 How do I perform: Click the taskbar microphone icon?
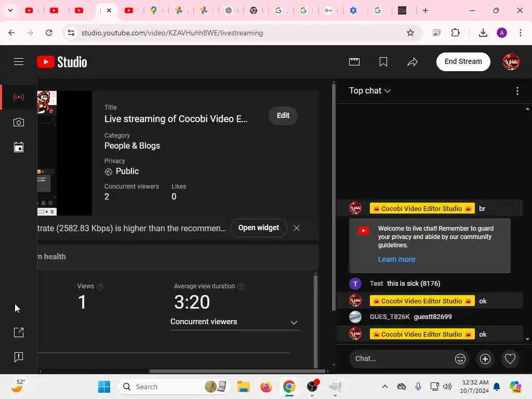coord(418,387)
